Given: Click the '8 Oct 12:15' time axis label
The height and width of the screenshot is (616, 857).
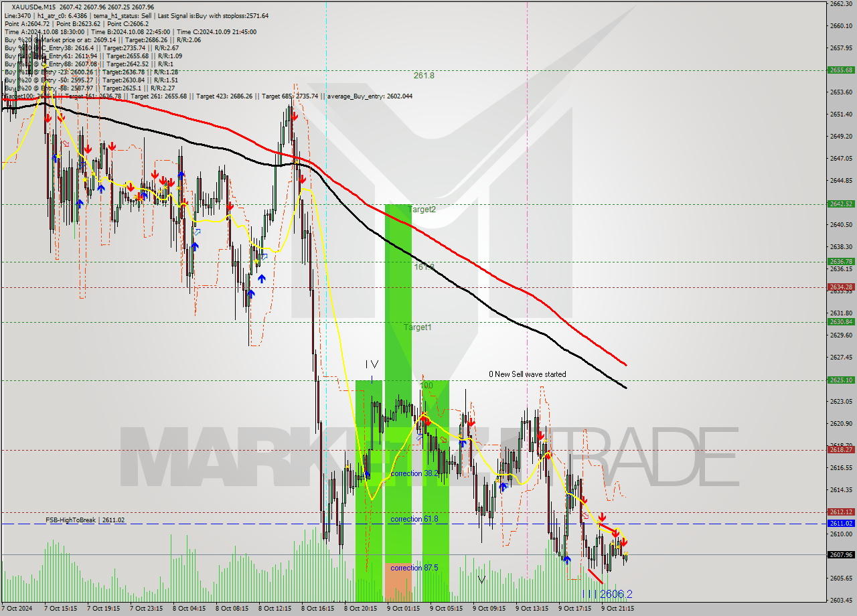Looking at the screenshot, I should (x=275, y=609).
